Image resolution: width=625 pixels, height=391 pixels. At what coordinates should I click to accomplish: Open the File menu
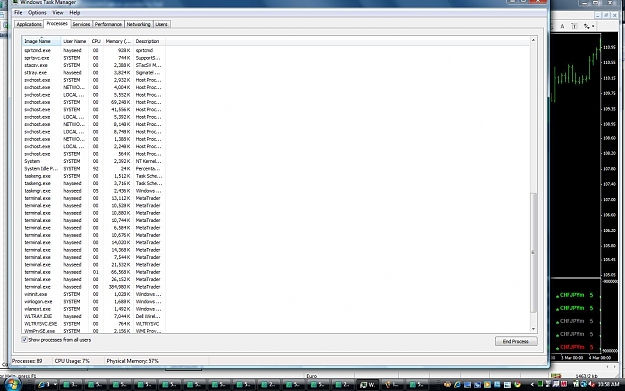[x=18, y=13]
